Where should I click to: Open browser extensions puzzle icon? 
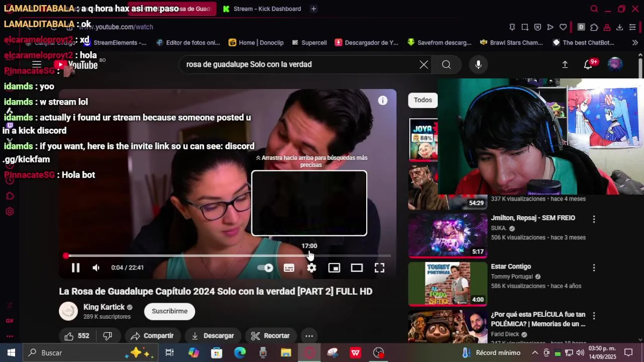(x=594, y=27)
